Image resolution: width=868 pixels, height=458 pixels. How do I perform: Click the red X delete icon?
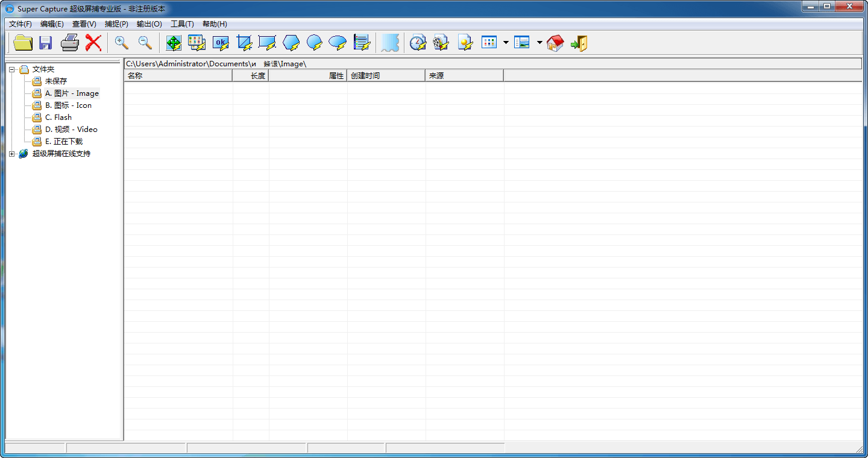(x=93, y=43)
